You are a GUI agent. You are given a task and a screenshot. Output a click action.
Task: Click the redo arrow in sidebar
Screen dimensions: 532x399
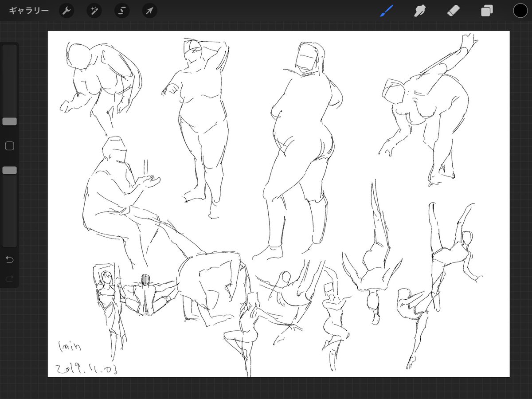9,278
